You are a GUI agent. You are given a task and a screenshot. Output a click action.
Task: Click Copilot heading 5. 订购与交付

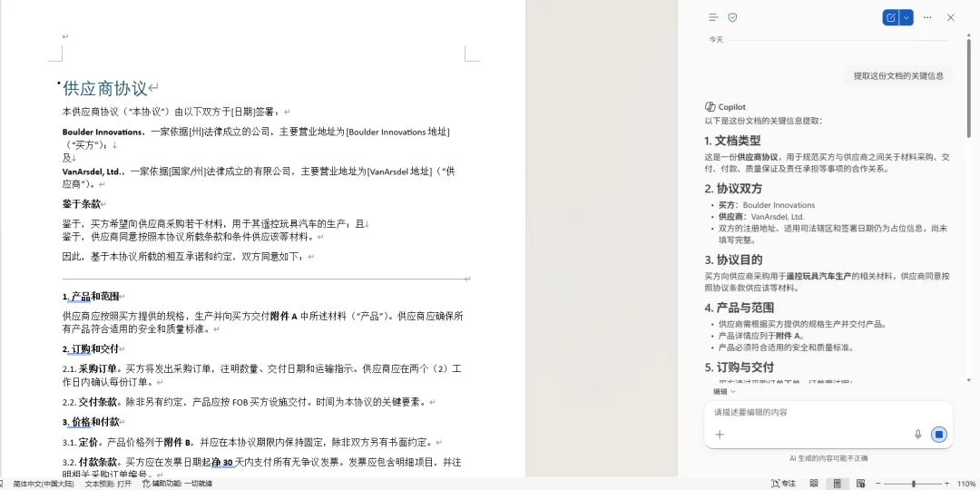[740, 367]
